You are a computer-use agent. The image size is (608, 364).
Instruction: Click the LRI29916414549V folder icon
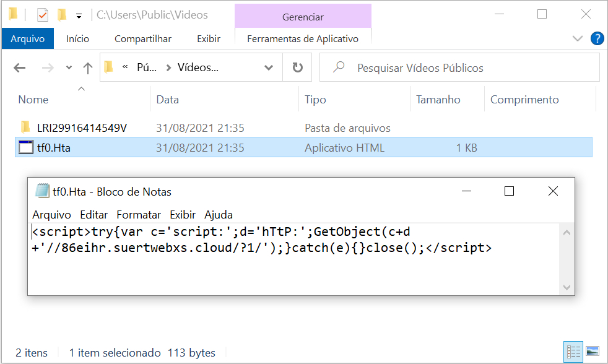point(25,127)
